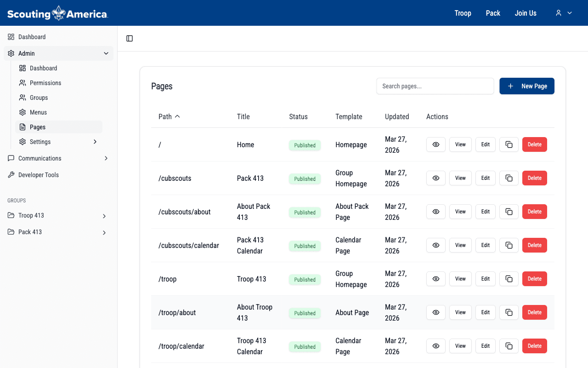Delete the /cubscouts/about page
The image size is (588, 368).
point(535,212)
